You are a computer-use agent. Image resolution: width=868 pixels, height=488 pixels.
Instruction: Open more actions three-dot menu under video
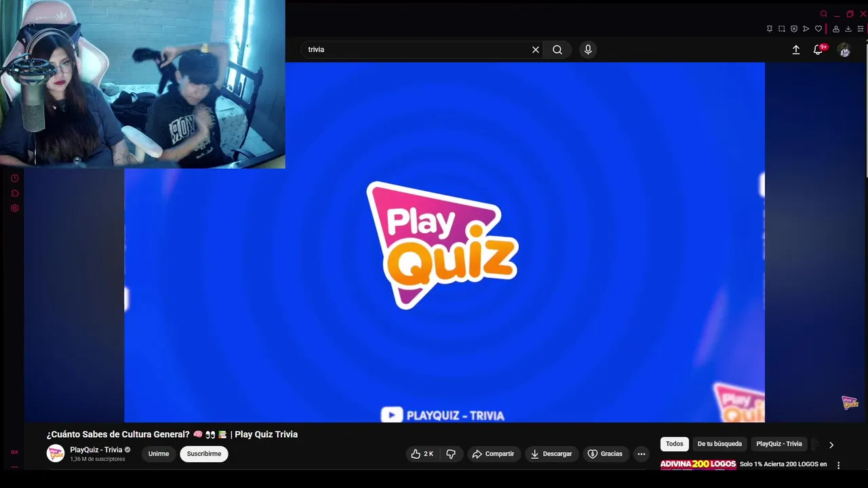(x=642, y=454)
